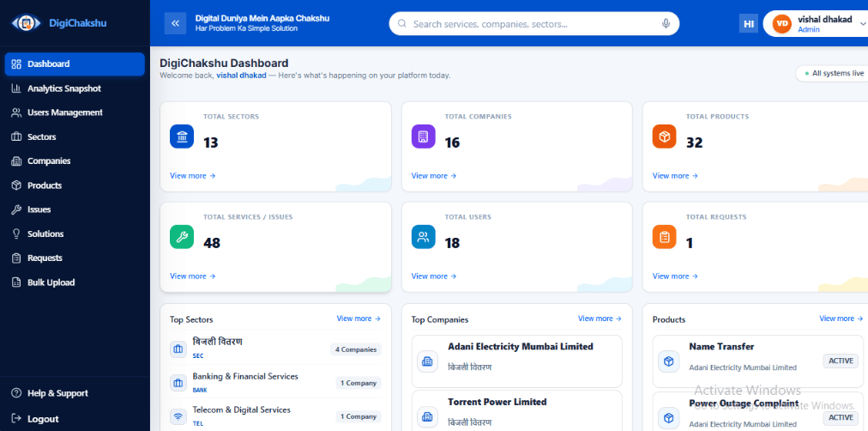The width and height of the screenshot is (868, 431).
Task: Open Requests in the sidebar
Action: [75, 258]
